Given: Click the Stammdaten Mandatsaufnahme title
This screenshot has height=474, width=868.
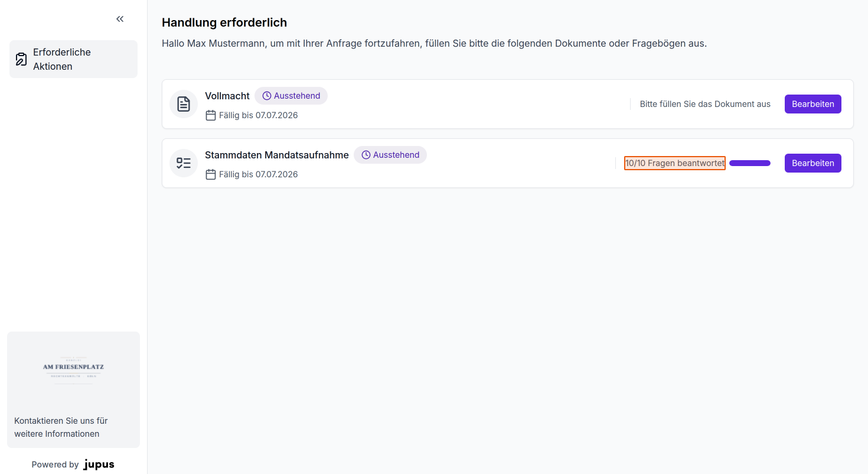Looking at the screenshot, I should (277, 155).
